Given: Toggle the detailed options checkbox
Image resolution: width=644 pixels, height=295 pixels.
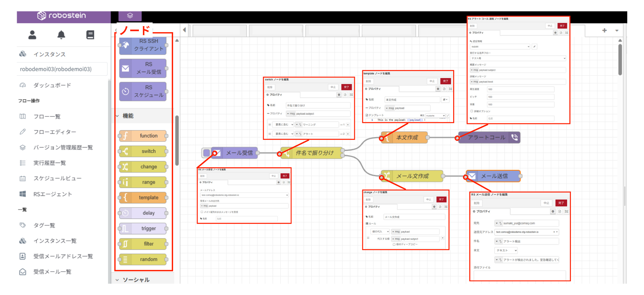Looking at the screenshot, I should point(472,111).
